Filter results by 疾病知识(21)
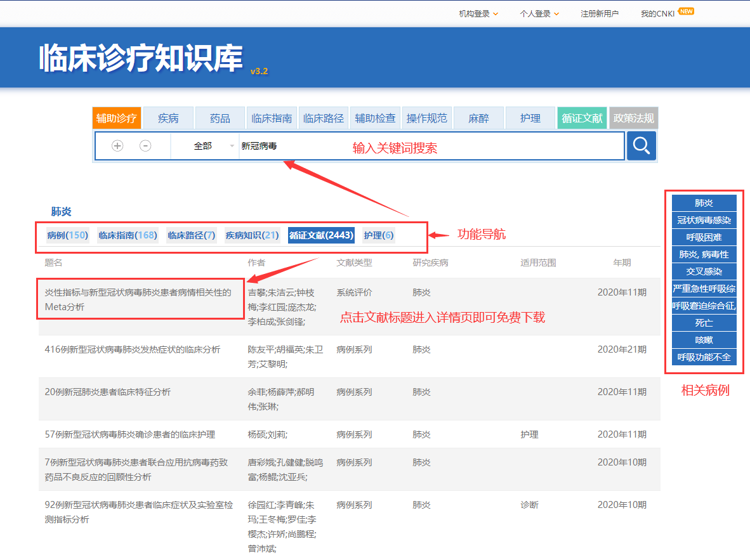 coord(252,235)
